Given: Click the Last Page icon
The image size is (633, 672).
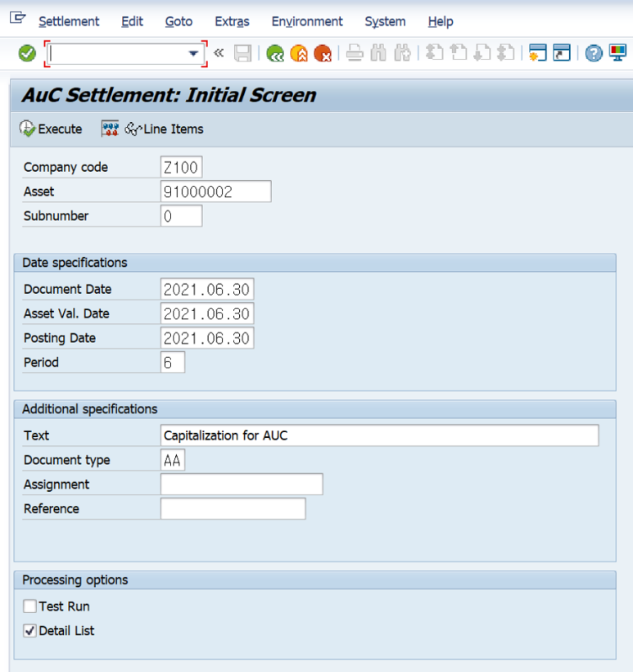Looking at the screenshot, I should (506, 53).
